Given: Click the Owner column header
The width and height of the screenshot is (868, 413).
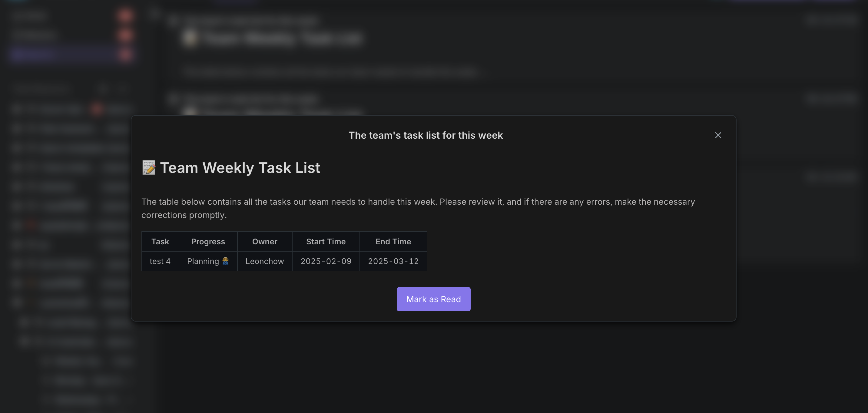Looking at the screenshot, I should [264, 242].
